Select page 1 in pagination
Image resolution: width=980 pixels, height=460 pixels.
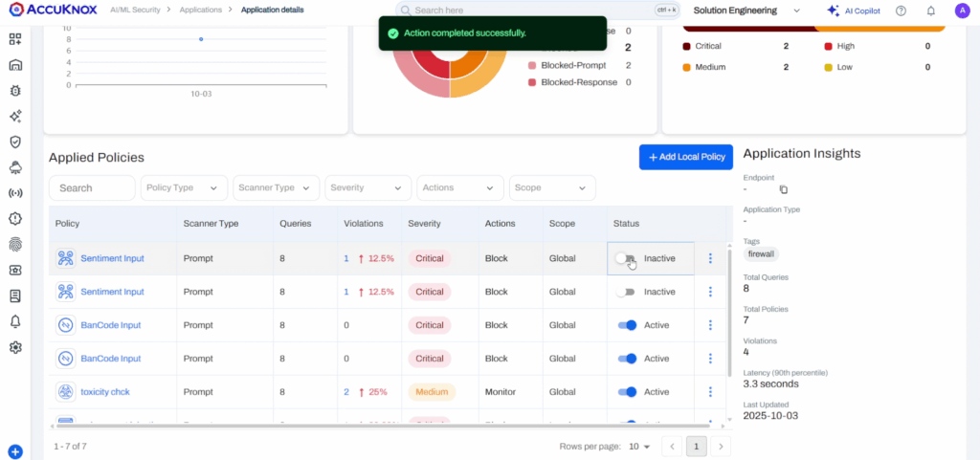697,447
